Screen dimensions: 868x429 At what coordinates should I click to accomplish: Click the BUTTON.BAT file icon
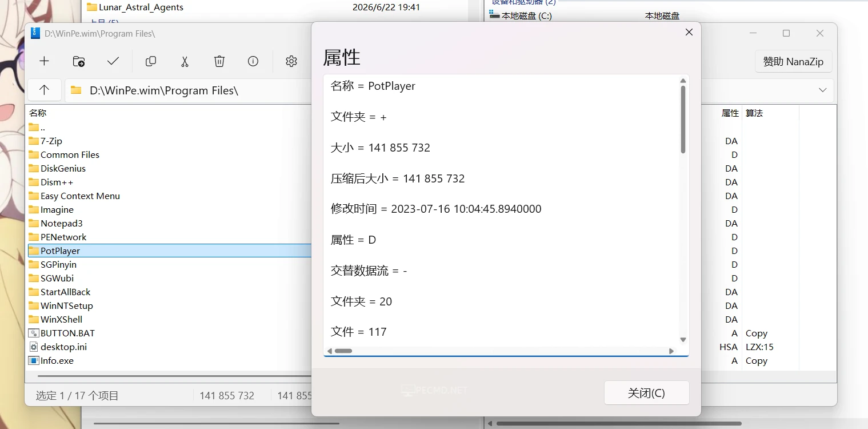34,333
